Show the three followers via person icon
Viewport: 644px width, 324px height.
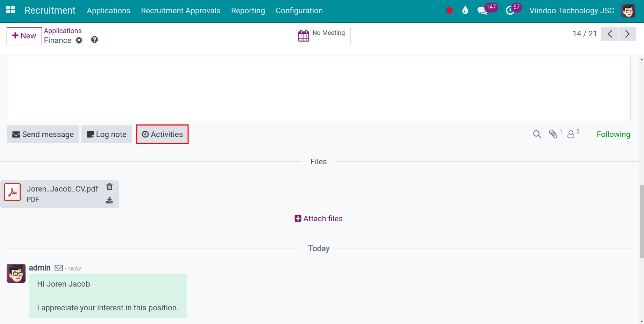click(x=571, y=135)
